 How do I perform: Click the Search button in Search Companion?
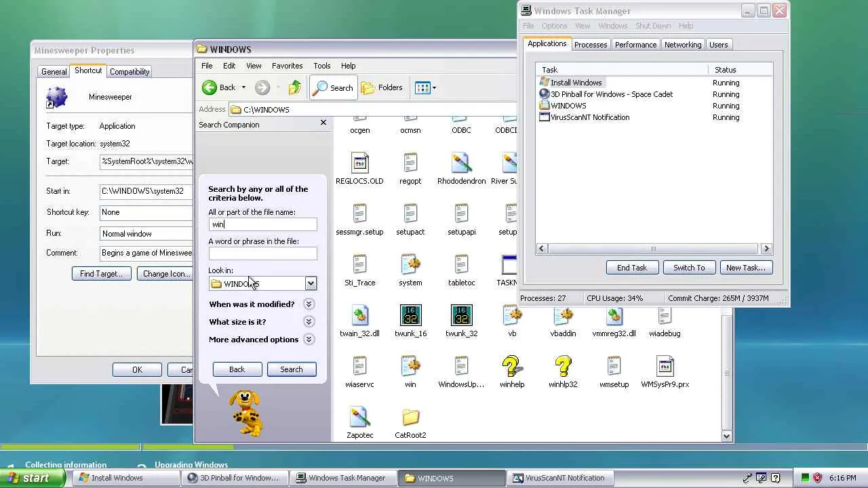(292, 369)
